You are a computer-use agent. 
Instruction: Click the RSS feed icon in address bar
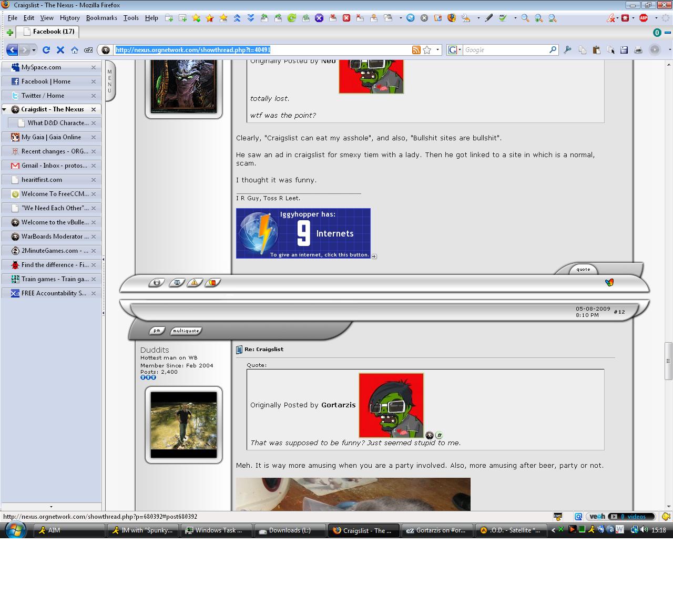click(416, 50)
